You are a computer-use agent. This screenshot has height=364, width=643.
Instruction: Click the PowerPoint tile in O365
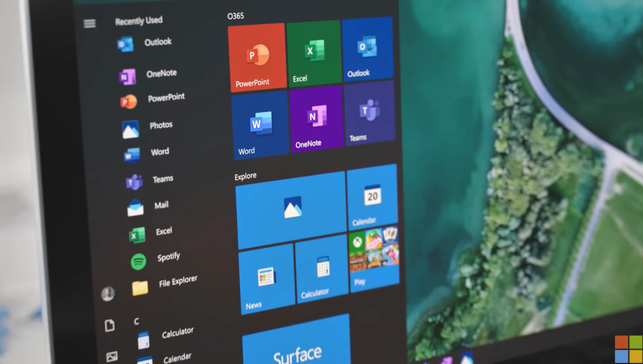[257, 57]
